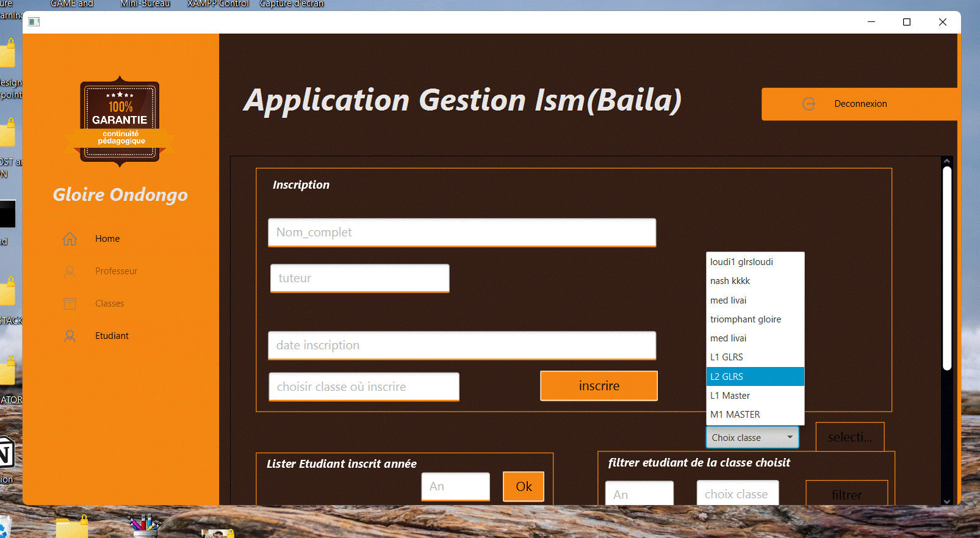This screenshot has height=538, width=980.
Task: Focus the Nom_complet field
Action: (x=462, y=233)
